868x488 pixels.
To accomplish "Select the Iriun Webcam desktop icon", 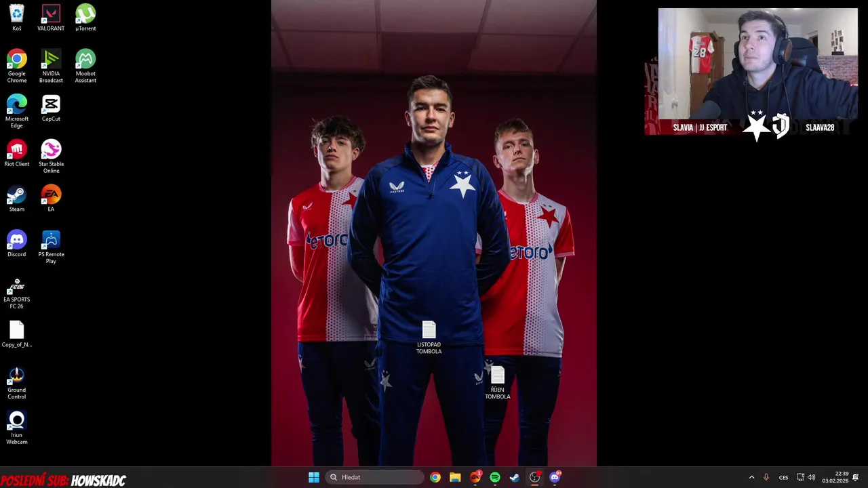I will click(17, 428).
